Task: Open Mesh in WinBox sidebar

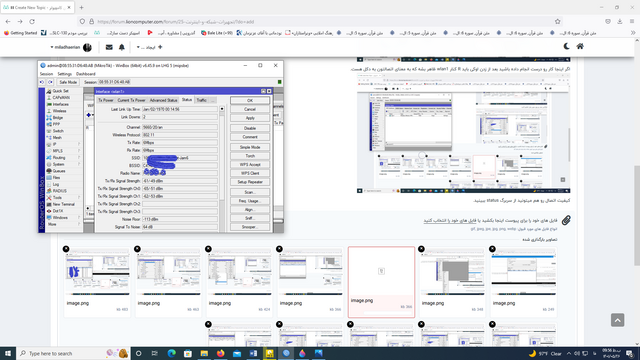Action: [57, 138]
